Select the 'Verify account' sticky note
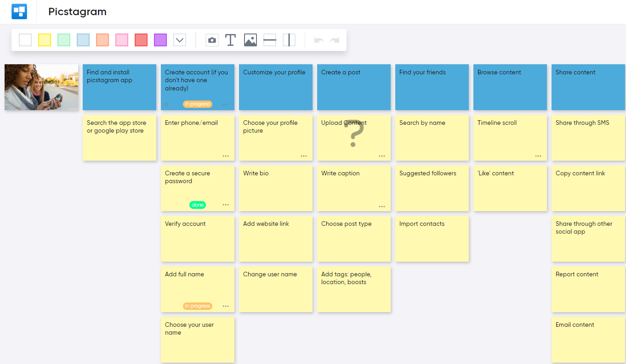This screenshot has height=364, width=626. 198,239
